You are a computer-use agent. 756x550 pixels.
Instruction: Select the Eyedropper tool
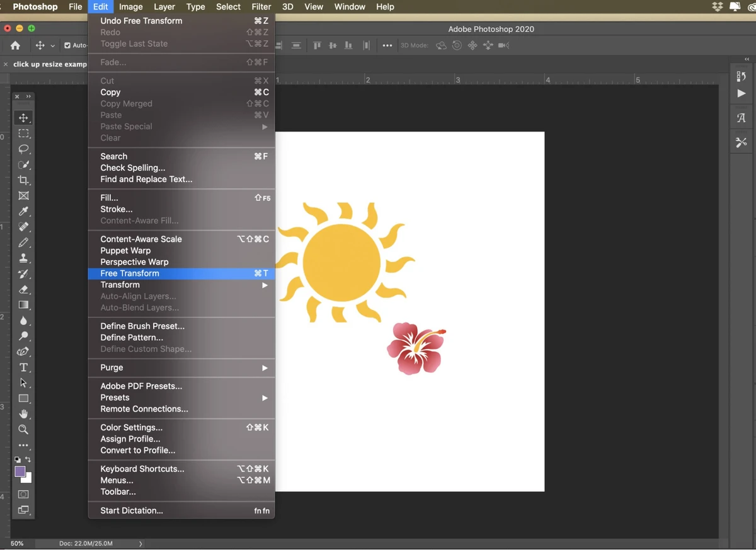pos(23,211)
